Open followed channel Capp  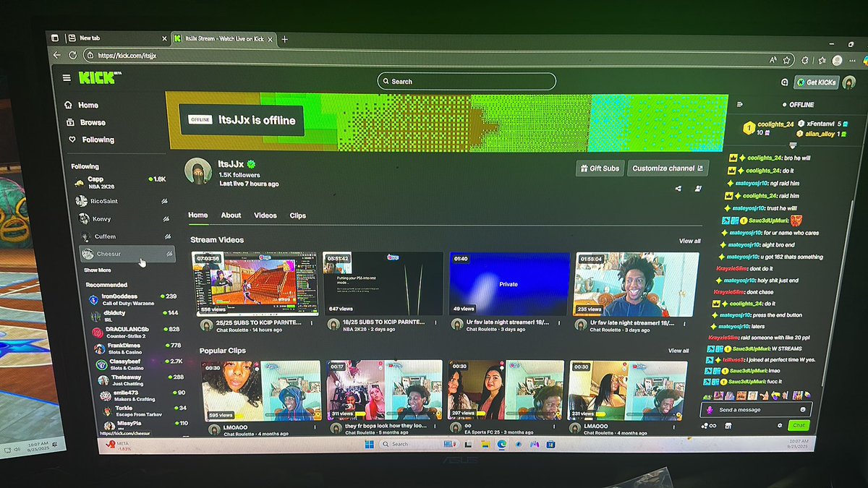tap(120, 181)
